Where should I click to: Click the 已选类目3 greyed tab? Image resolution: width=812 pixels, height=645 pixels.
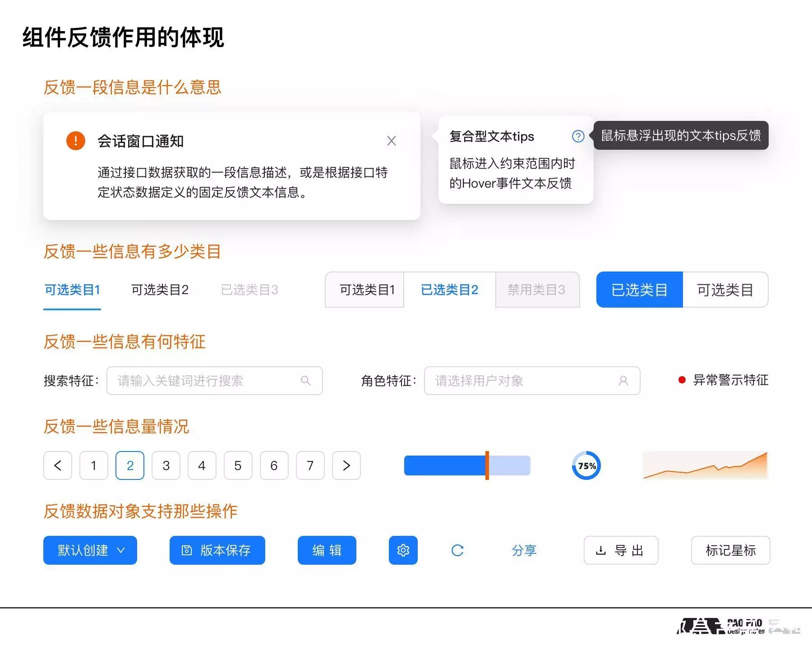249,290
